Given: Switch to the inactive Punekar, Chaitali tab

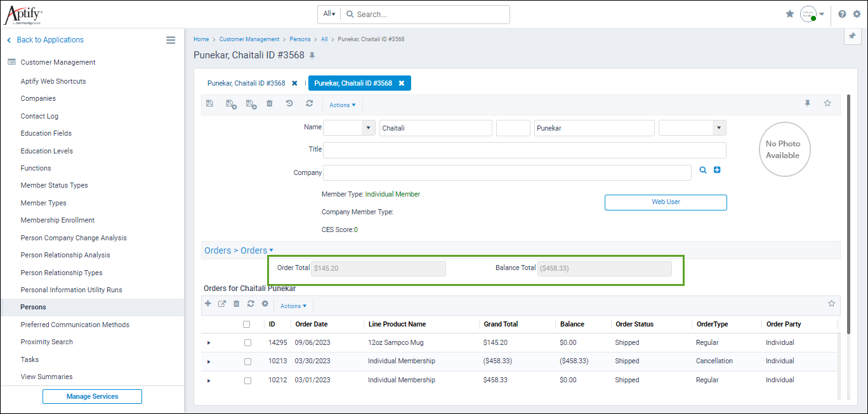Looking at the screenshot, I should pyautogui.click(x=246, y=83).
